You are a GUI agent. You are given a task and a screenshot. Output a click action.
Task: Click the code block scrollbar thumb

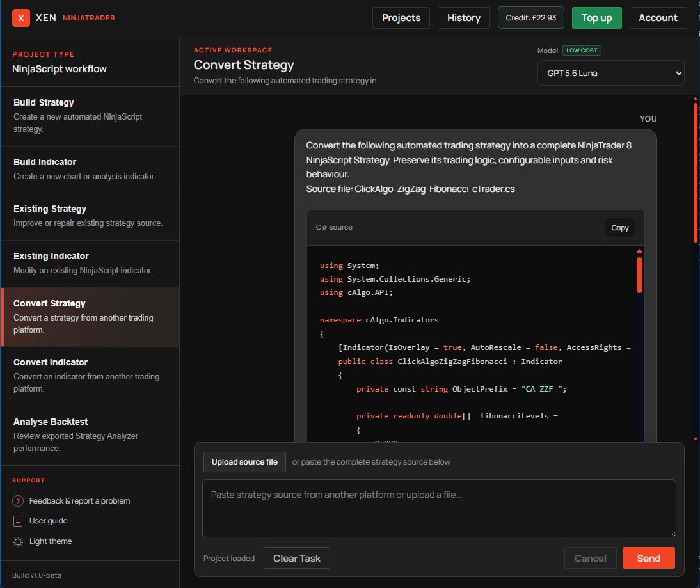639,275
